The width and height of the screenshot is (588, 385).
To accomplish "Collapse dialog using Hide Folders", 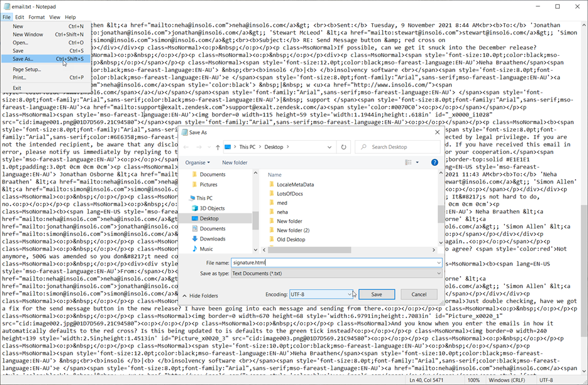I will coord(200,295).
